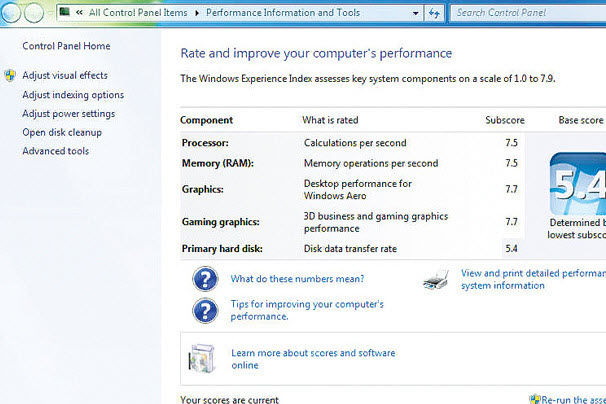Expand the breadcrumb arrow after All Control Panel Items
The image size is (606, 404).
(x=197, y=13)
